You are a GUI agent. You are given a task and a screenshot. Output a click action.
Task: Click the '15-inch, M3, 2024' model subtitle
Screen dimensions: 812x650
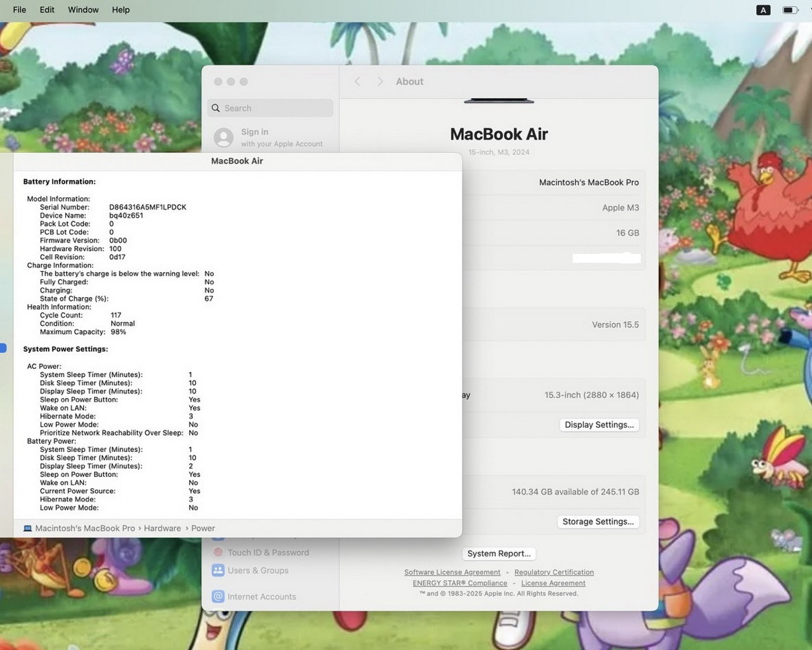coord(499,152)
